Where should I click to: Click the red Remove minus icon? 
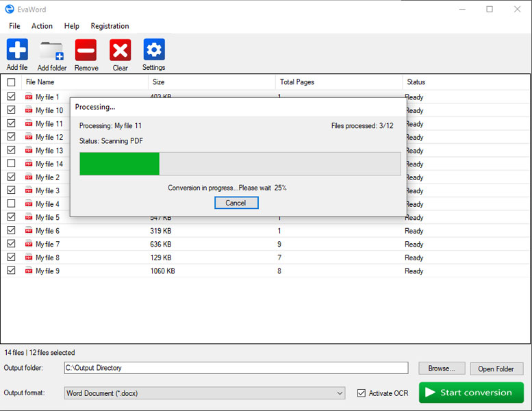point(86,50)
